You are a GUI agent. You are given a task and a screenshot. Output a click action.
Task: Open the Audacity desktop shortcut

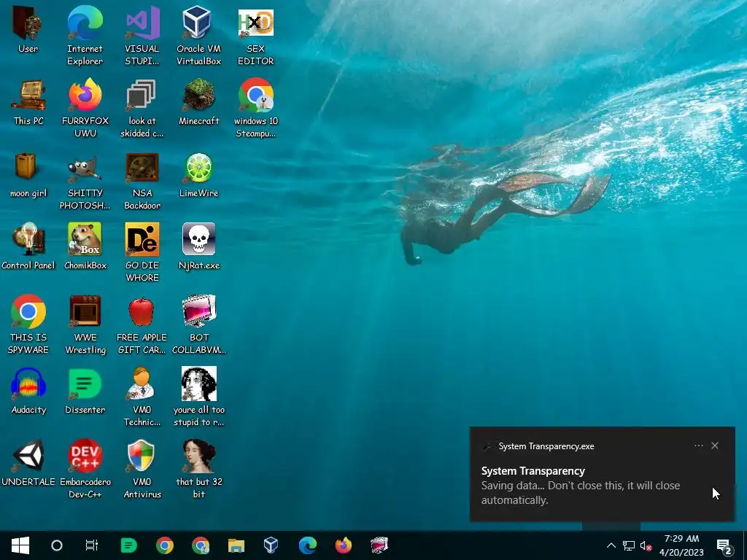[28, 391]
